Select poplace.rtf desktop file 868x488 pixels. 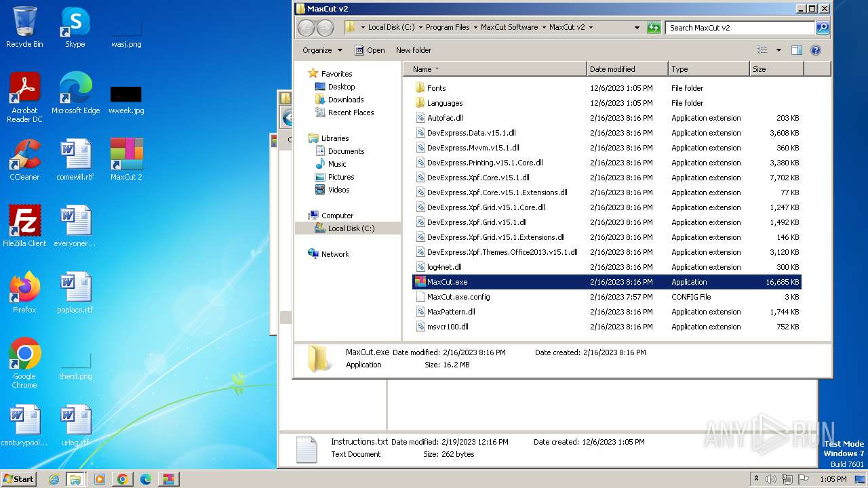tap(75, 293)
